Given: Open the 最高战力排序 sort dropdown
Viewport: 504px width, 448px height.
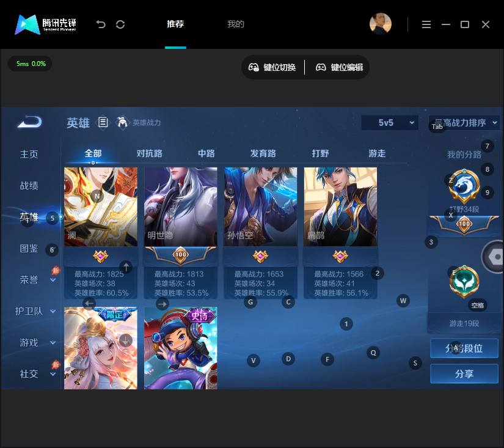Looking at the screenshot, I should tap(464, 122).
